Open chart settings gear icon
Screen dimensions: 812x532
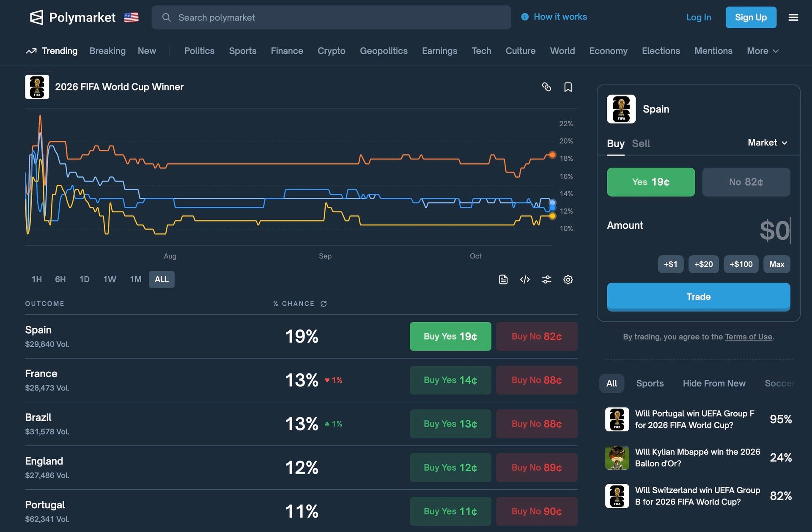(x=568, y=280)
